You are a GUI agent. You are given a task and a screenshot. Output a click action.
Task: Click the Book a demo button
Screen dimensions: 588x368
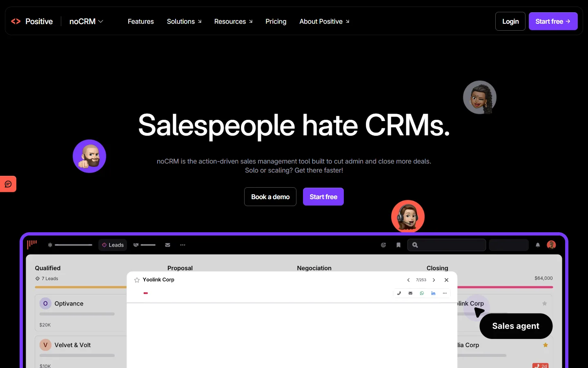tap(270, 197)
